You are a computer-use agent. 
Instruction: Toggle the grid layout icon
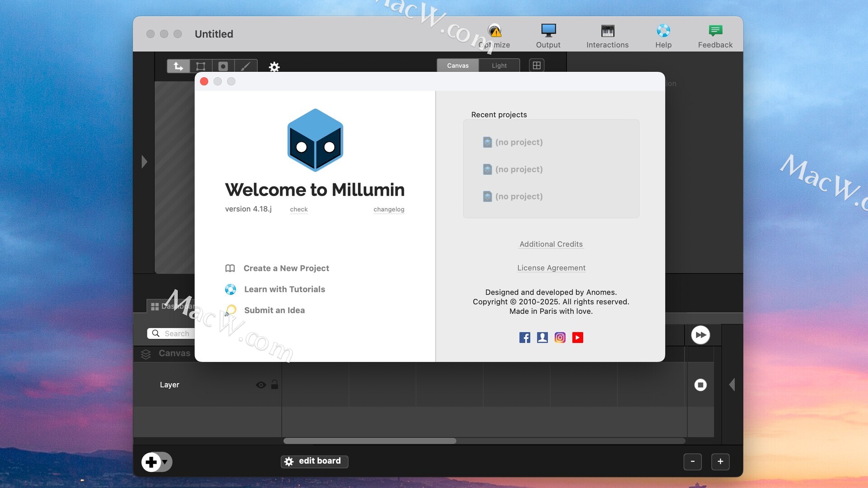(537, 66)
